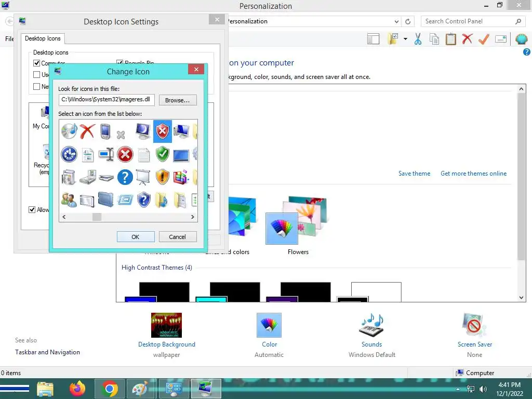Screen dimensions: 532x399
Task: Switch to the Desktop Icons tab
Action: (x=43, y=38)
